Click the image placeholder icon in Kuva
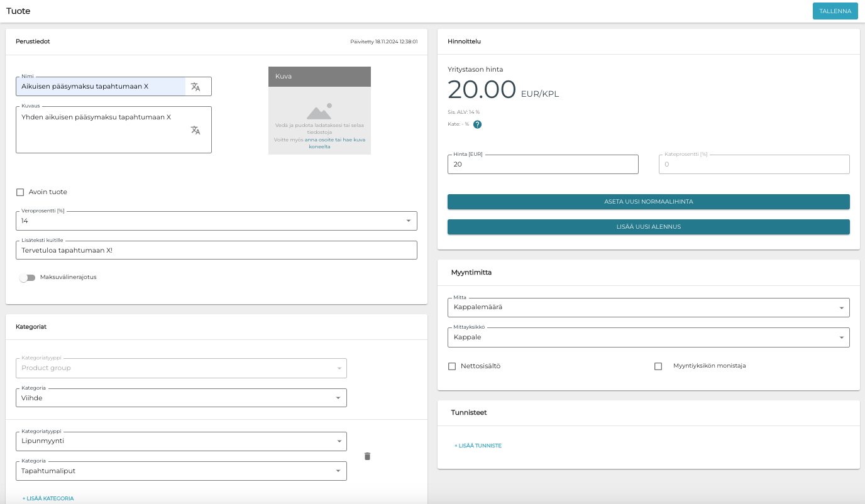This screenshot has height=504, width=865. [x=319, y=111]
